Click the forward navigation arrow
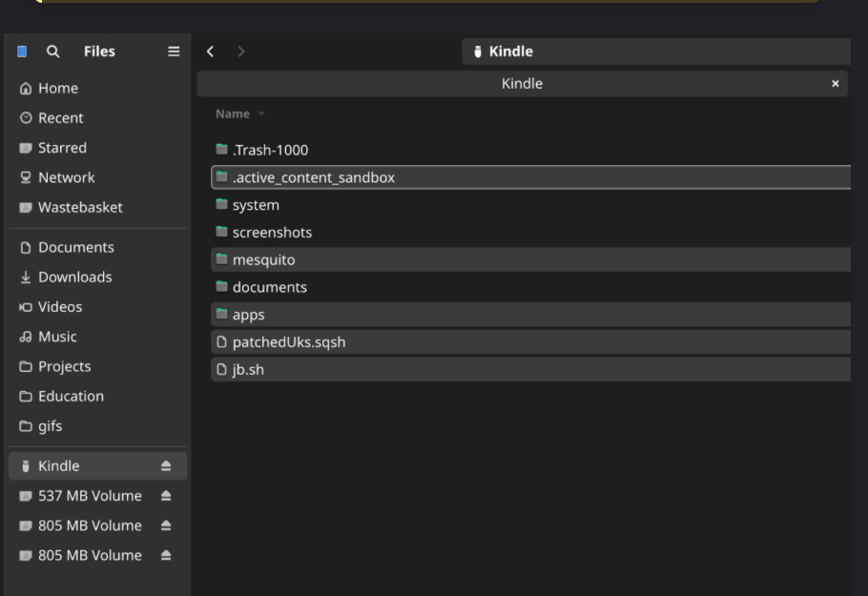The height and width of the screenshot is (596, 868). click(x=240, y=51)
